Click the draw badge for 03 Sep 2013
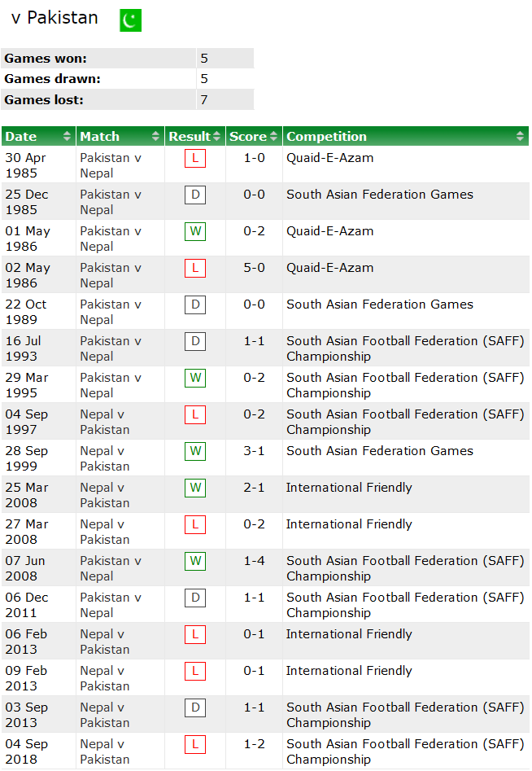532x771 pixels. (194, 707)
